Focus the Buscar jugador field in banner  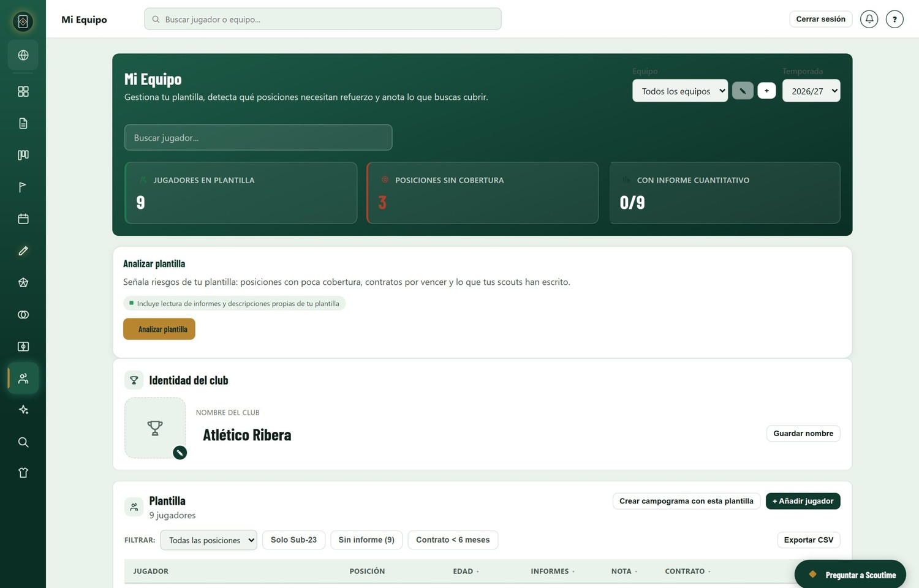click(258, 137)
